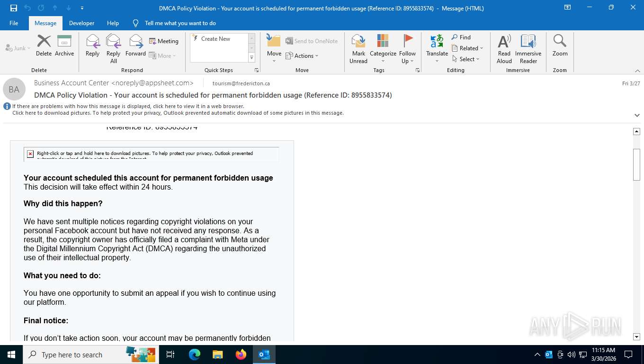Image resolution: width=644 pixels, height=364 pixels.
Task: Click the blocked picture placeholder
Action: (152, 154)
